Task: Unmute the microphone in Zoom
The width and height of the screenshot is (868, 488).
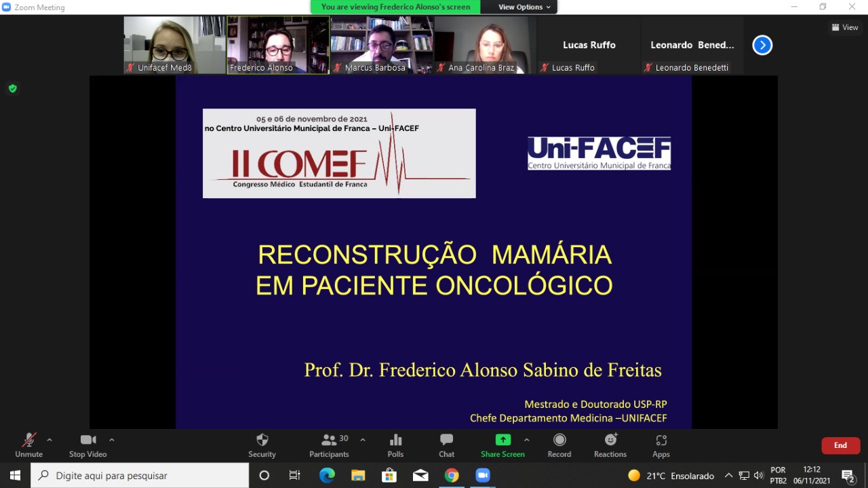Action: [x=28, y=446]
